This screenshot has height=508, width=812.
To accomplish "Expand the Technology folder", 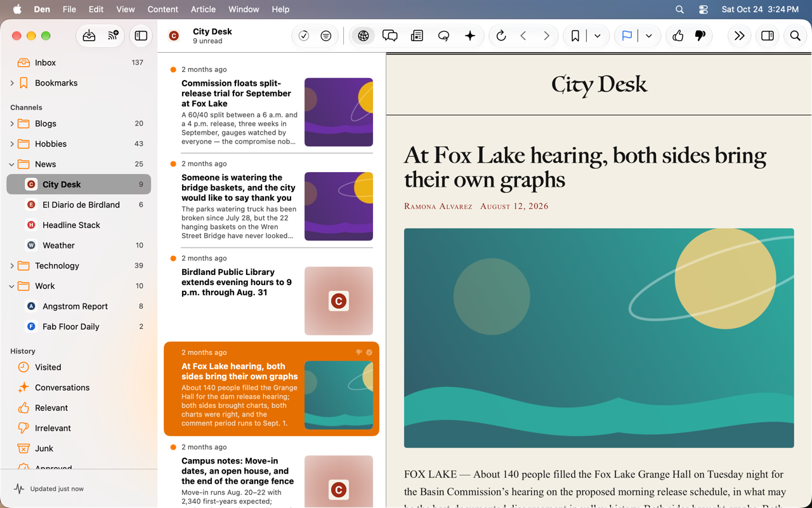I will (x=12, y=266).
